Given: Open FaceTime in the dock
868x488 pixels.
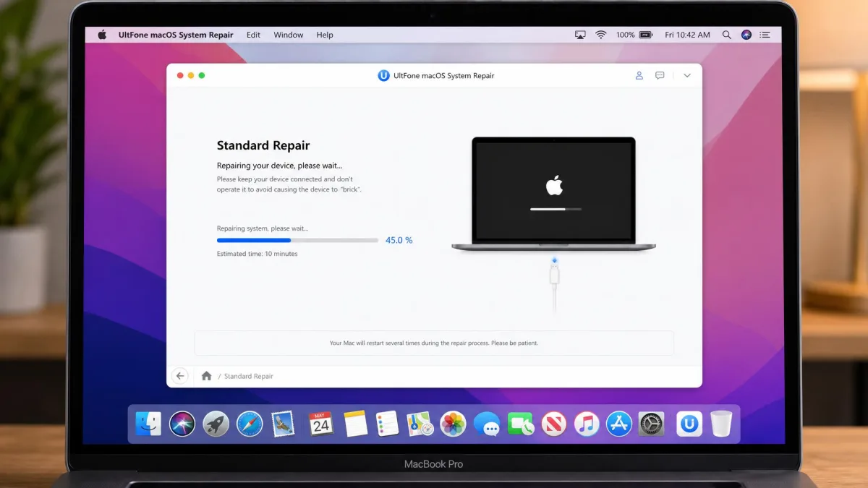Looking at the screenshot, I should [x=520, y=424].
